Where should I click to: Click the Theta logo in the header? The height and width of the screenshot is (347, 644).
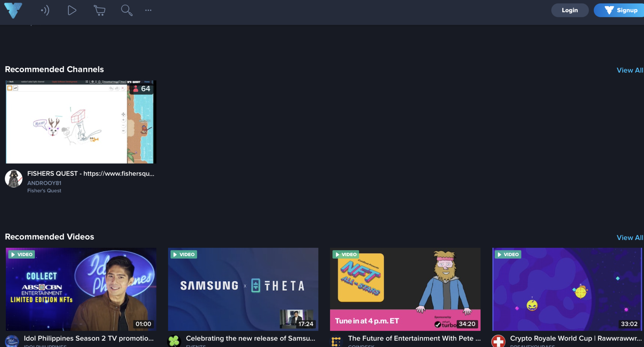point(13,10)
